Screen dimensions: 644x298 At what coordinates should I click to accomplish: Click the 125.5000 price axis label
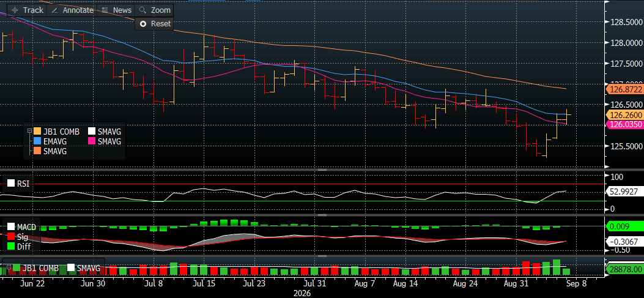[626, 146]
